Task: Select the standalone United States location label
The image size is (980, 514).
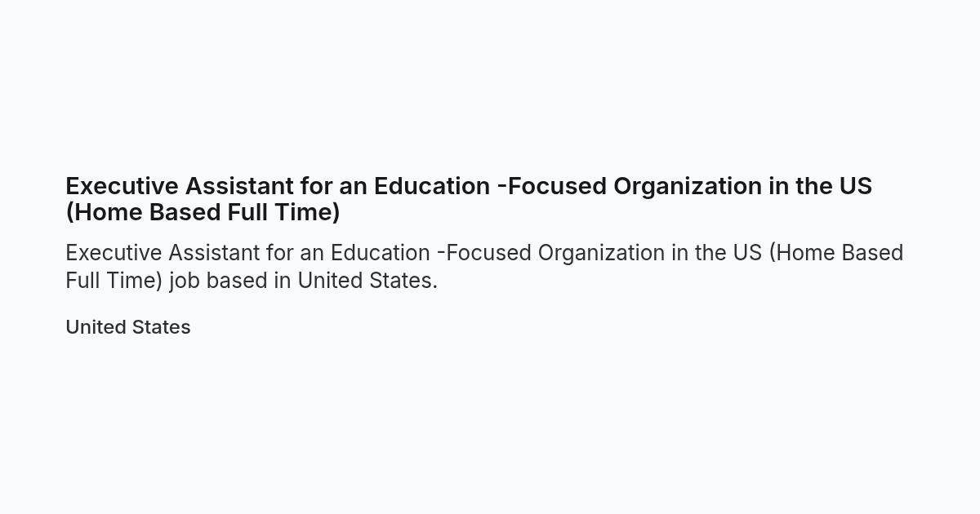Action: (128, 327)
